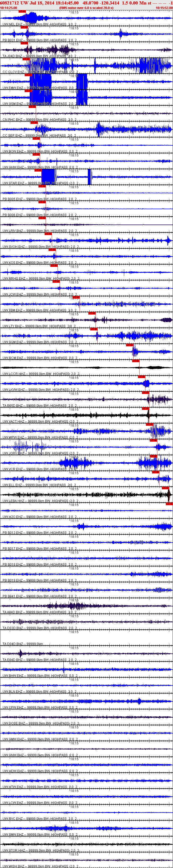Select the PB B941 EHZ station label
Image resolution: width=173 pixels, height=868 pixels.
[x=40, y=596]
